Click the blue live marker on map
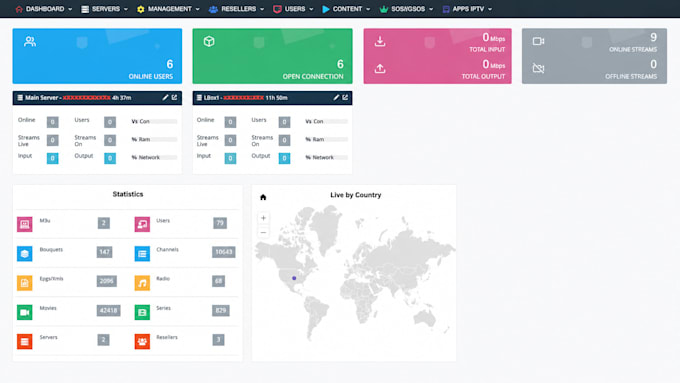Viewport: 680px width, 383px height. click(x=294, y=278)
